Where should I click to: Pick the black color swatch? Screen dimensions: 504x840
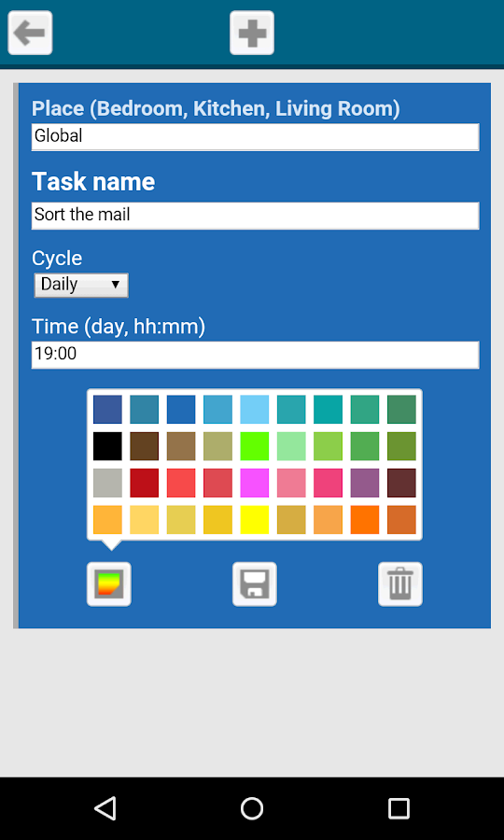107,446
